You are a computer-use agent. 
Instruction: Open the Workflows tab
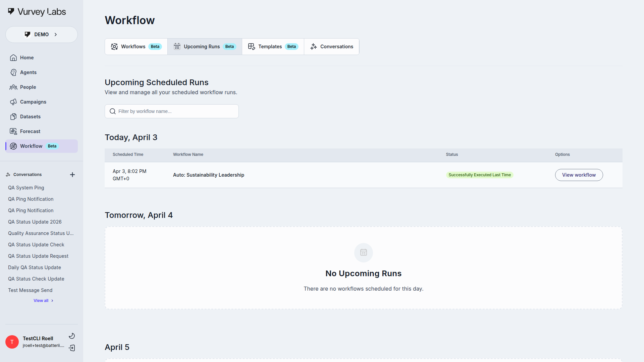(x=136, y=47)
